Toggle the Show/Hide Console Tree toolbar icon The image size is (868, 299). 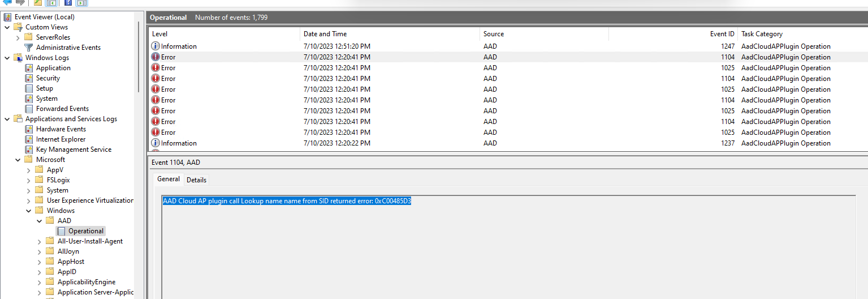pos(50,3)
